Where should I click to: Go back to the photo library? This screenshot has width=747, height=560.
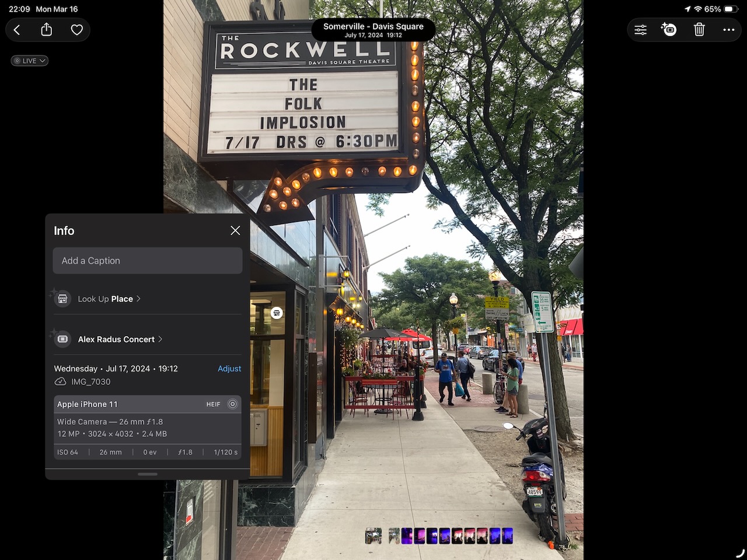coord(16,29)
